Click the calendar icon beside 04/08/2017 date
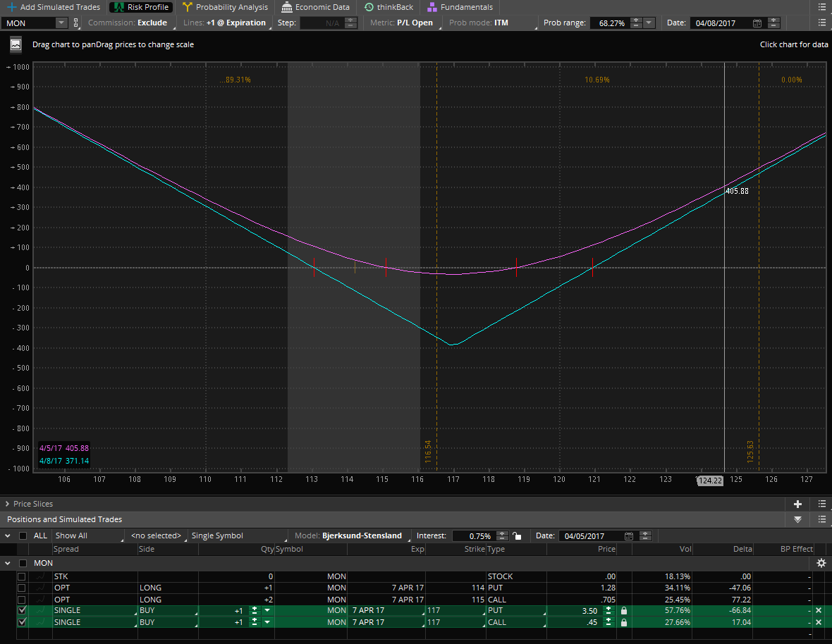The width and height of the screenshot is (832, 644). pos(757,23)
